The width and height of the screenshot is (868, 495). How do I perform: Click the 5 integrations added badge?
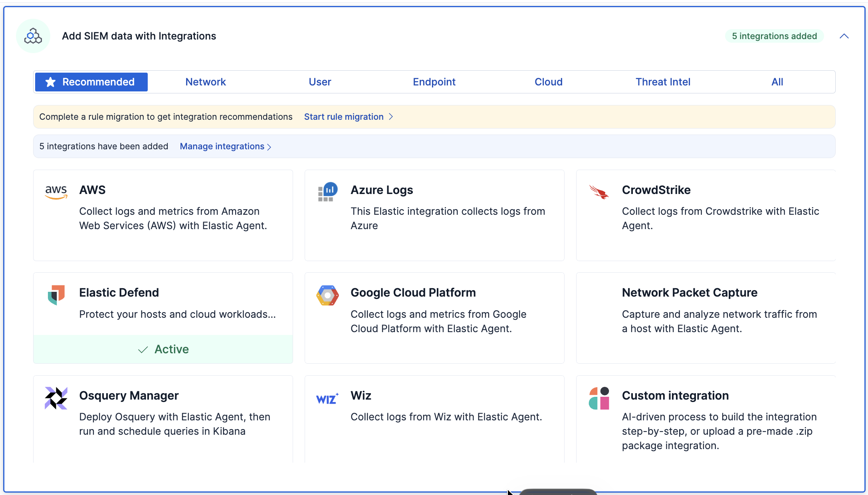774,36
